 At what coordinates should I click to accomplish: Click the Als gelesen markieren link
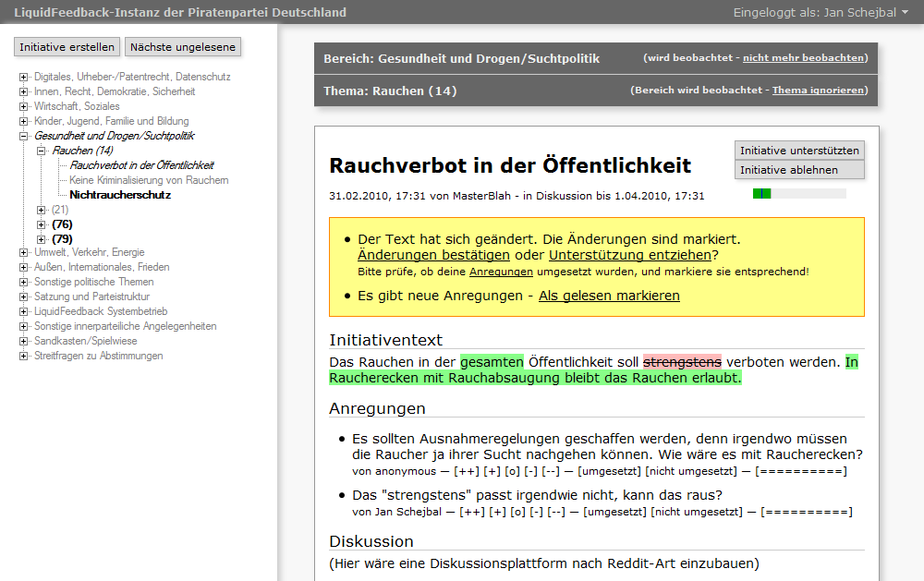(x=609, y=296)
